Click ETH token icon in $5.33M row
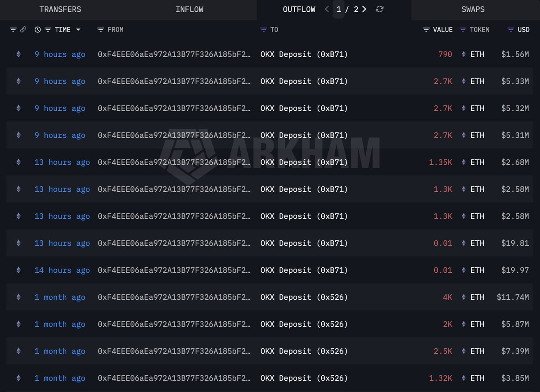The height and width of the screenshot is (392, 540). 464,81
